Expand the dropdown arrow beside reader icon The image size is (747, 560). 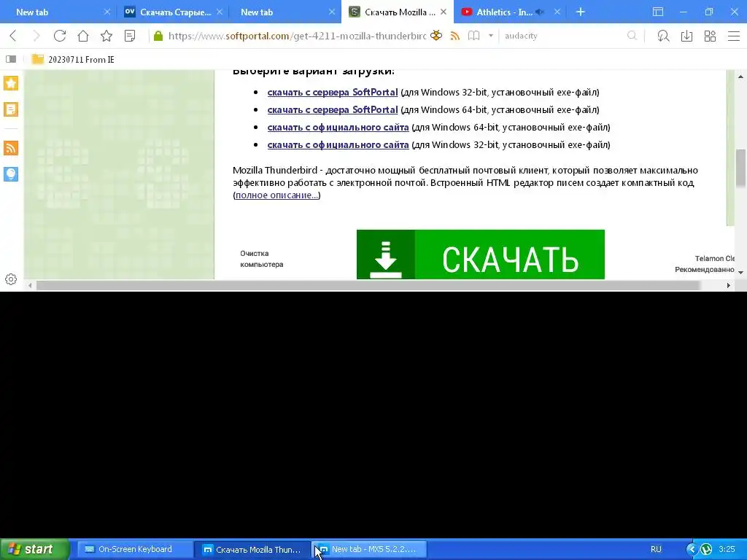[x=491, y=36]
